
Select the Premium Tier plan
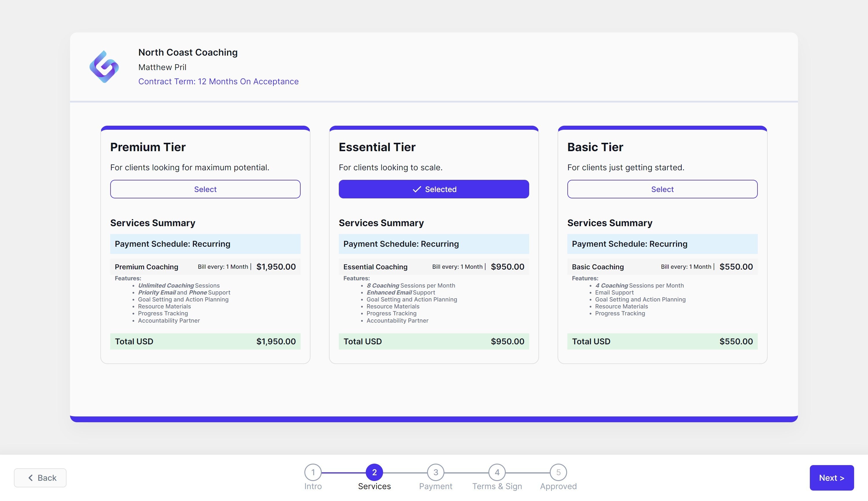[x=205, y=189]
